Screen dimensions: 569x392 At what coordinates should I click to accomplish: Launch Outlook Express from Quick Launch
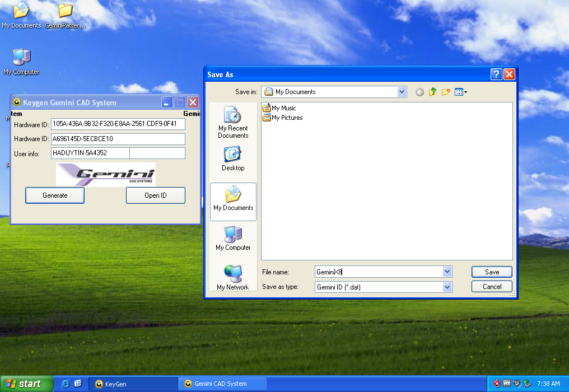click(78, 384)
